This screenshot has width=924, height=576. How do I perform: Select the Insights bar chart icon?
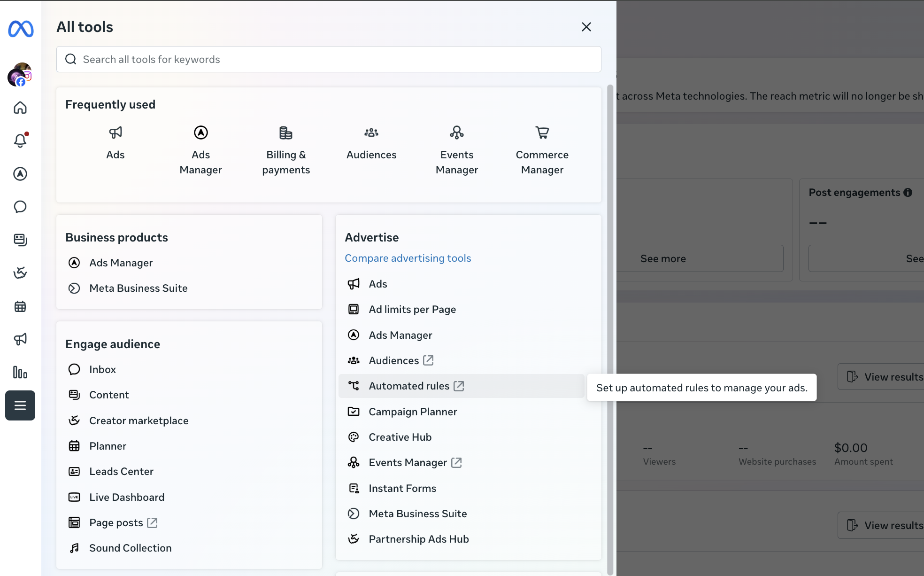20,373
